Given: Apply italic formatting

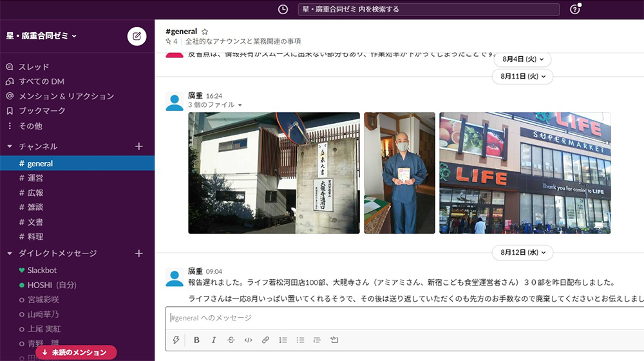Looking at the screenshot, I should pos(214,340).
